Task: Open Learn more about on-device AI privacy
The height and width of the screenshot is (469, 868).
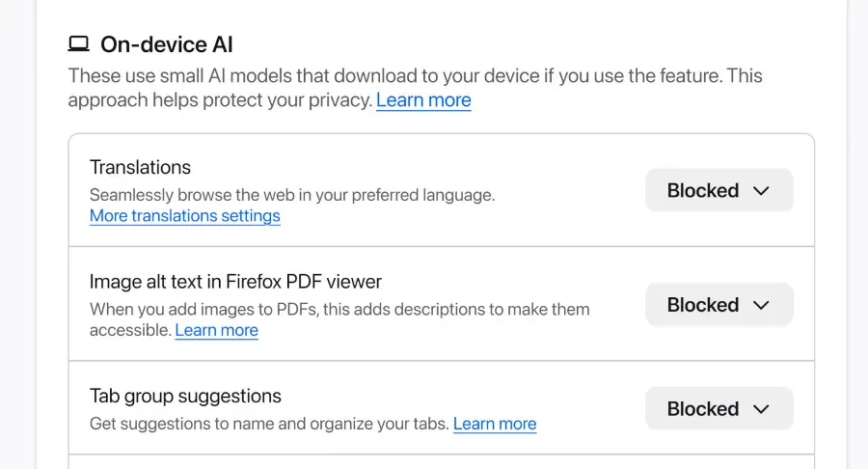Action: [x=423, y=100]
